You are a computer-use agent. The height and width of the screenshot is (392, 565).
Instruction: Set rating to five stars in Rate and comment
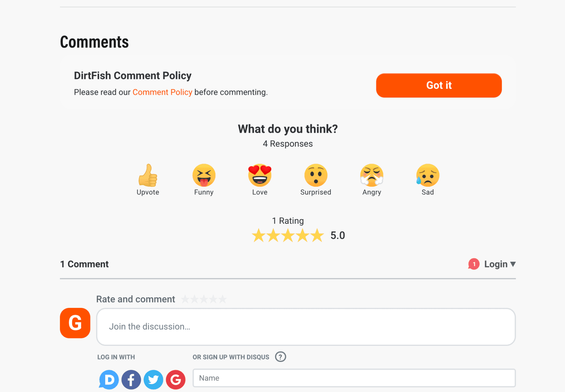[223, 299]
